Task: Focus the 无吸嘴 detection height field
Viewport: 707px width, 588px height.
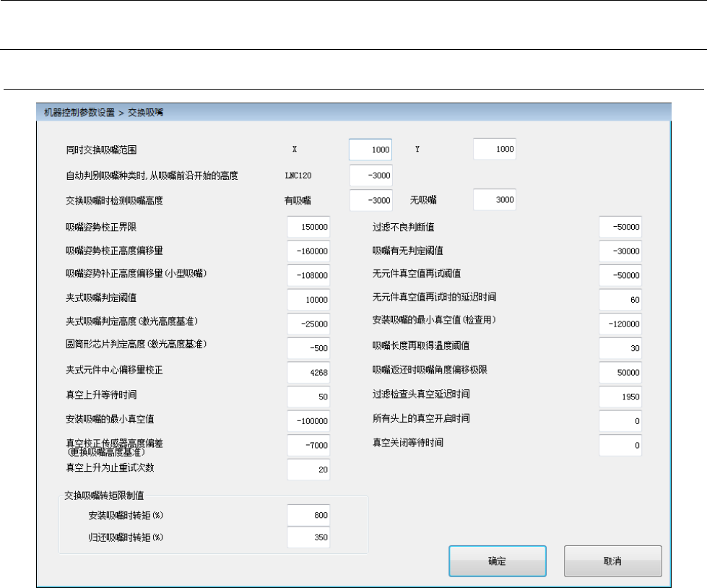Action: 494,200
